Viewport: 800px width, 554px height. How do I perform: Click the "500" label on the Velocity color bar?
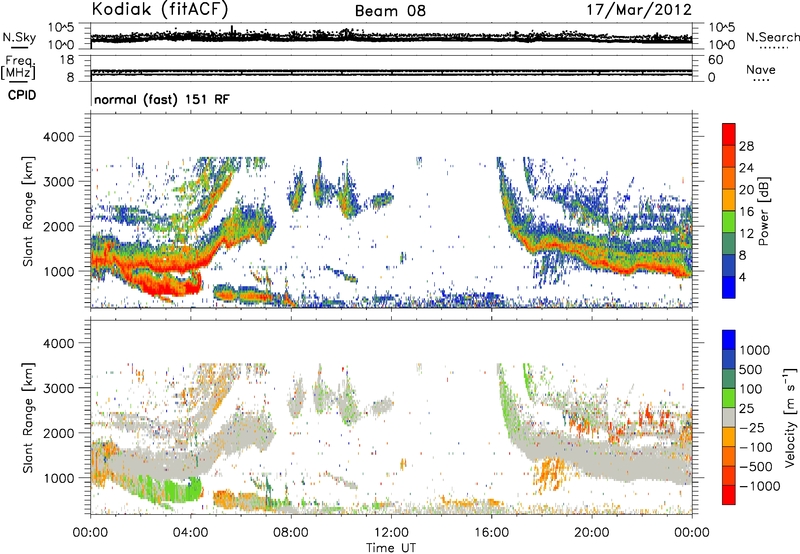pos(750,370)
